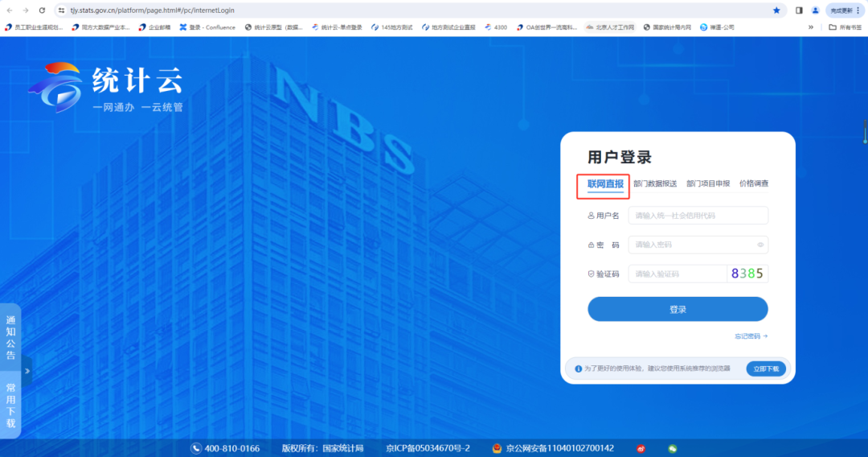Open the Weibo icon in footer
868x457 pixels.
[x=641, y=448]
